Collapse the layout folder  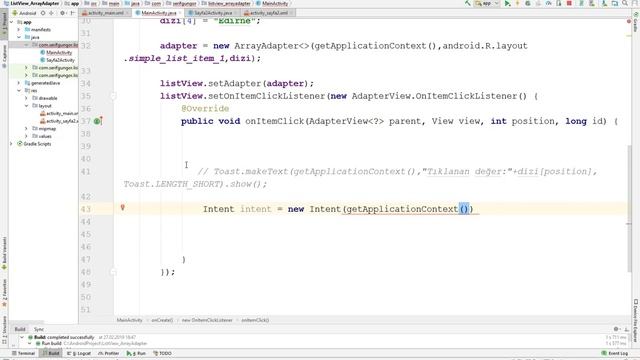coord(27,106)
